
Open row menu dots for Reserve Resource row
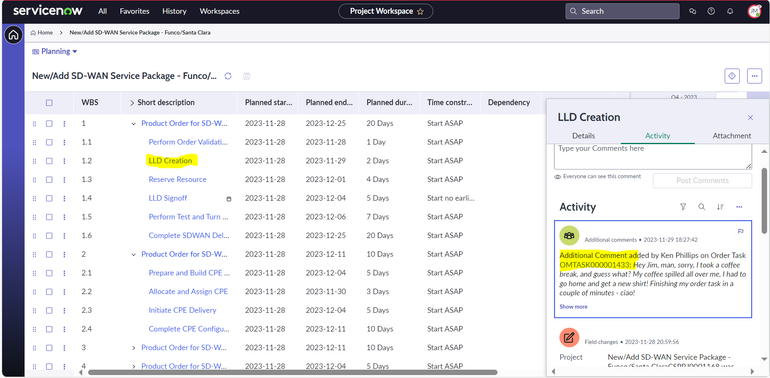point(64,180)
